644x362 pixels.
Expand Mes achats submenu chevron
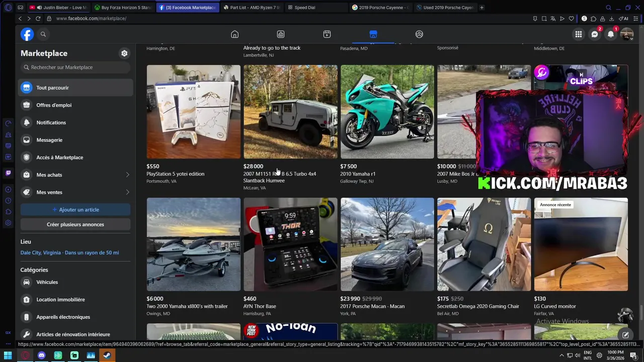coord(127,175)
